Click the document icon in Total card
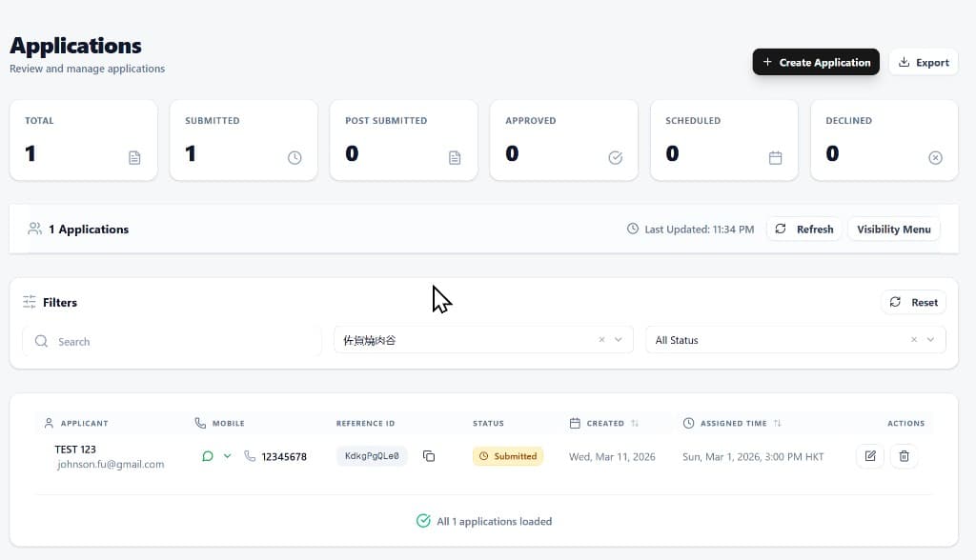The width and height of the screenshot is (976, 560). pos(134,158)
